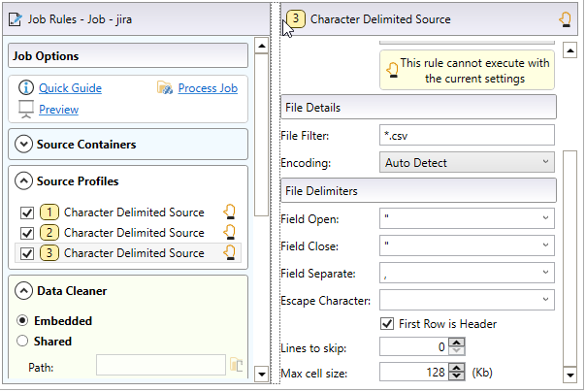586x392 pixels.
Task: Click the Preview monitor icon
Action: pos(26,109)
